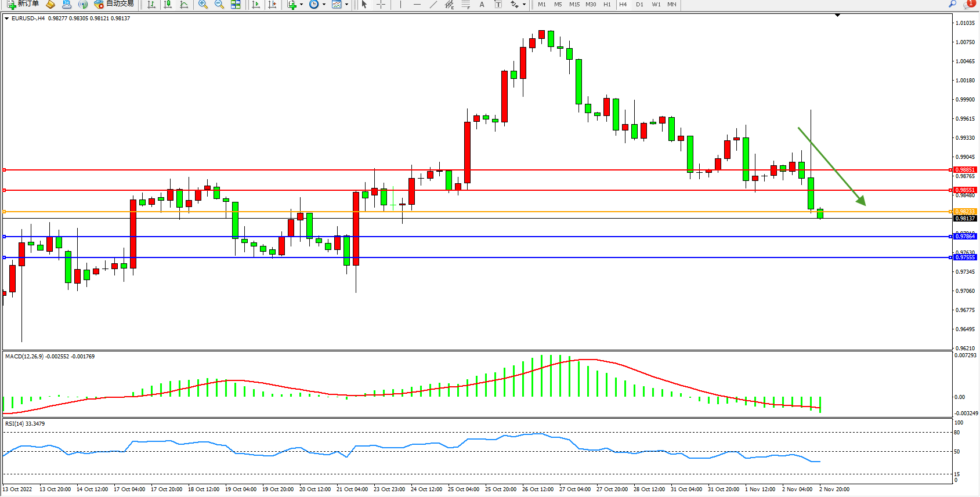
Task: Toggle AutoTrading (自动交易) button
Action: pos(114,4)
